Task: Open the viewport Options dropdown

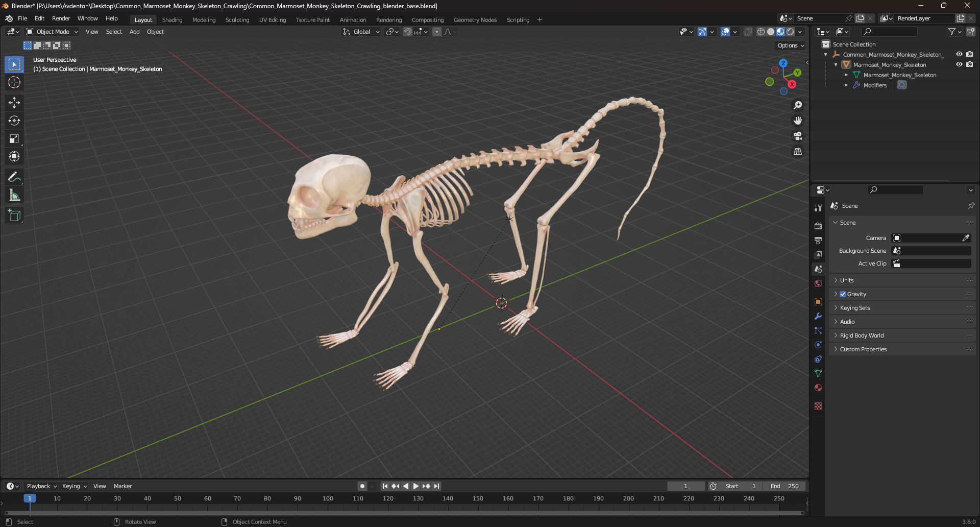Action: coord(791,45)
